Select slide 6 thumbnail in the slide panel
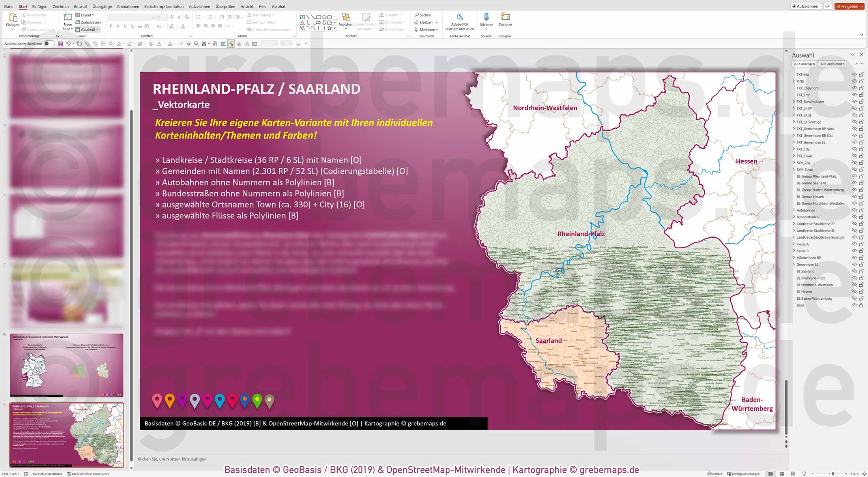The image size is (868, 477). 66,365
